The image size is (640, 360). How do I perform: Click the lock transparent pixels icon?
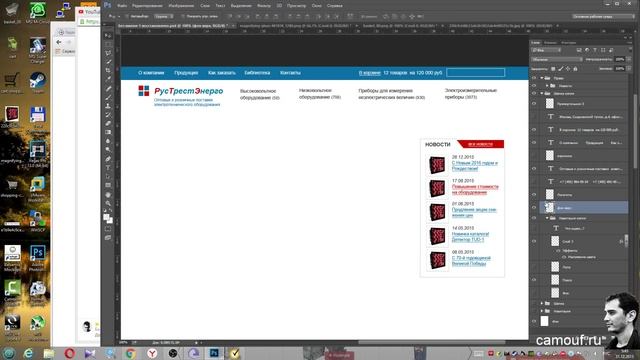point(553,69)
